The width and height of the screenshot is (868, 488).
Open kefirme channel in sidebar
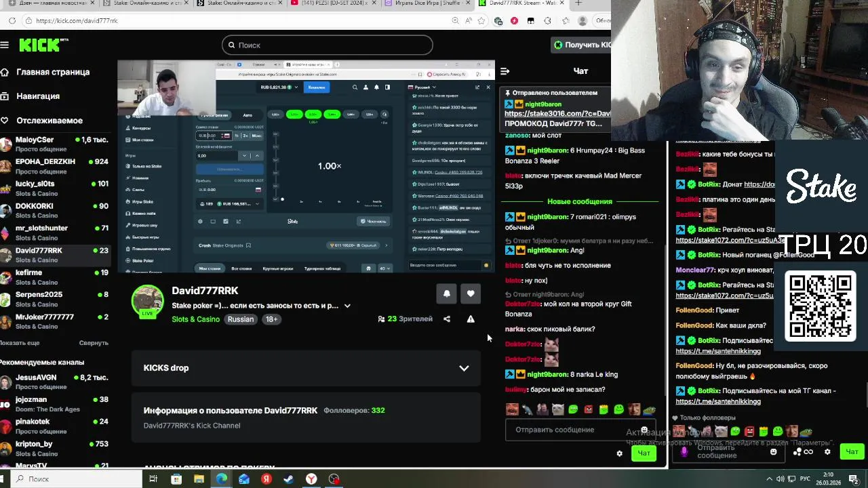pos(54,277)
